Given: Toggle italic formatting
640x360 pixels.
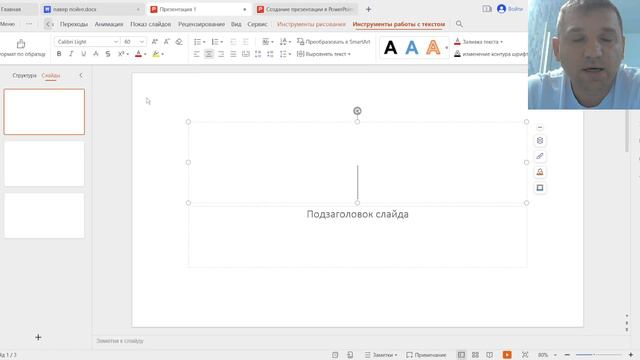Looking at the screenshot, I should [x=71, y=54].
